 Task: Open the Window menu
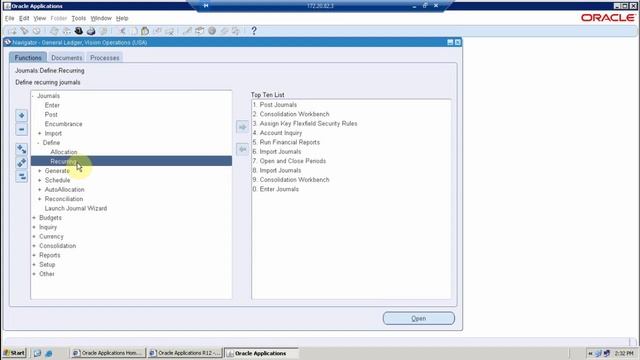click(101, 18)
